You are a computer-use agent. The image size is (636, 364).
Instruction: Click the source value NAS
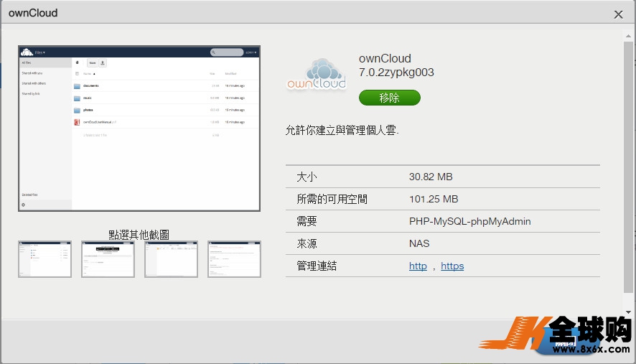click(x=419, y=243)
